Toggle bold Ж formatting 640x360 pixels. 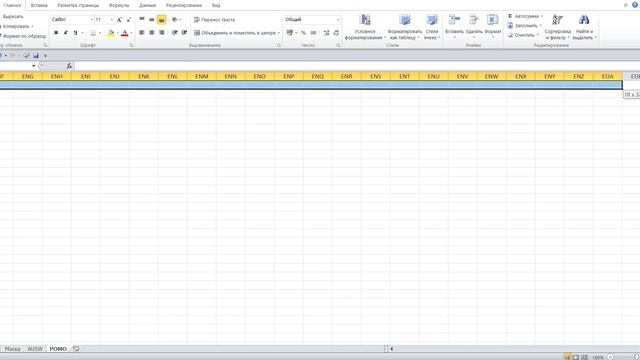(x=56, y=33)
